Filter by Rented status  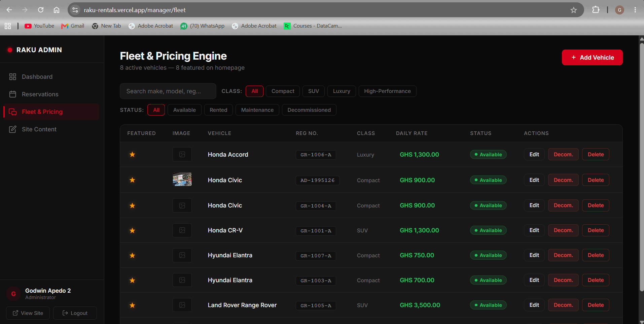coord(218,110)
